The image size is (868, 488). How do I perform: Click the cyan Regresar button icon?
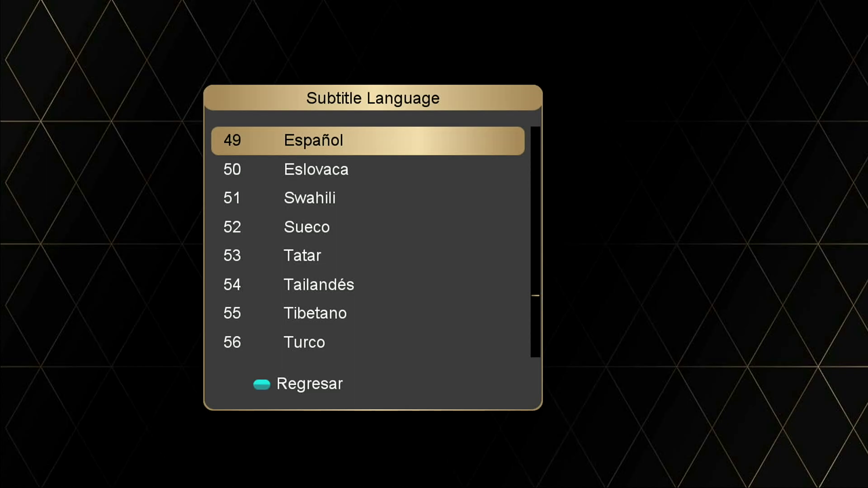click(x=262, y=384)
